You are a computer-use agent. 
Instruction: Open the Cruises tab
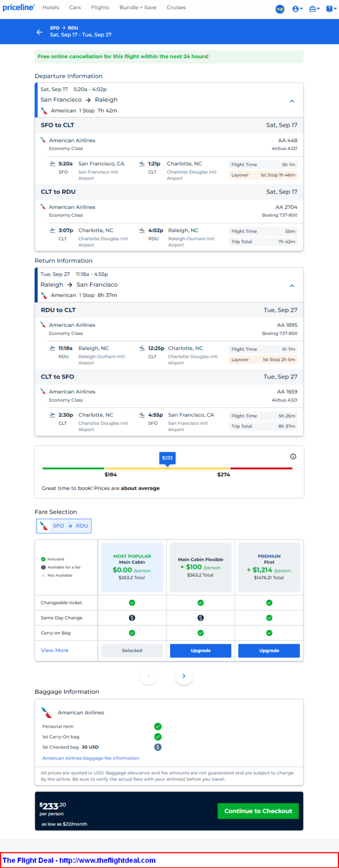coord(176,8)
